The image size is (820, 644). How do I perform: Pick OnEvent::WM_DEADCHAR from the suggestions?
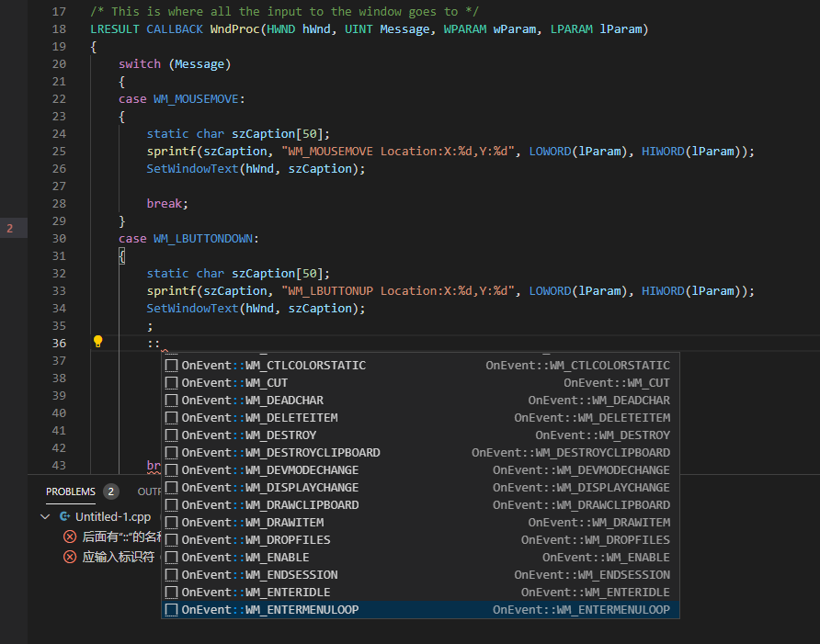[420, 401]
